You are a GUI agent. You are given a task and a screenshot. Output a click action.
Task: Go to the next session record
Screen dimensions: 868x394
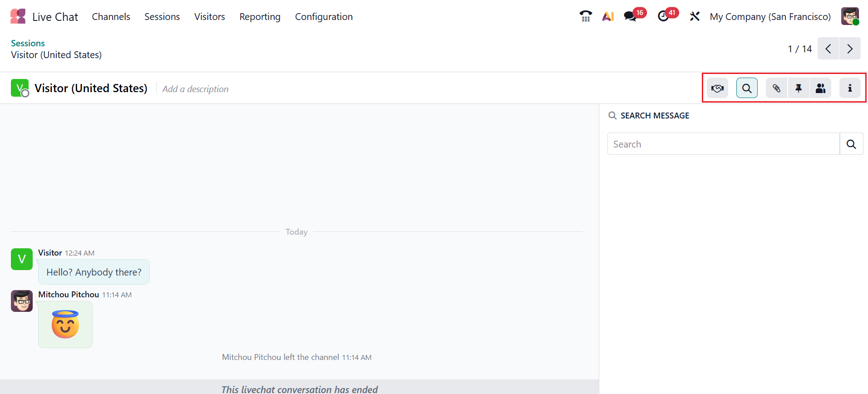[x=850, y=49]
